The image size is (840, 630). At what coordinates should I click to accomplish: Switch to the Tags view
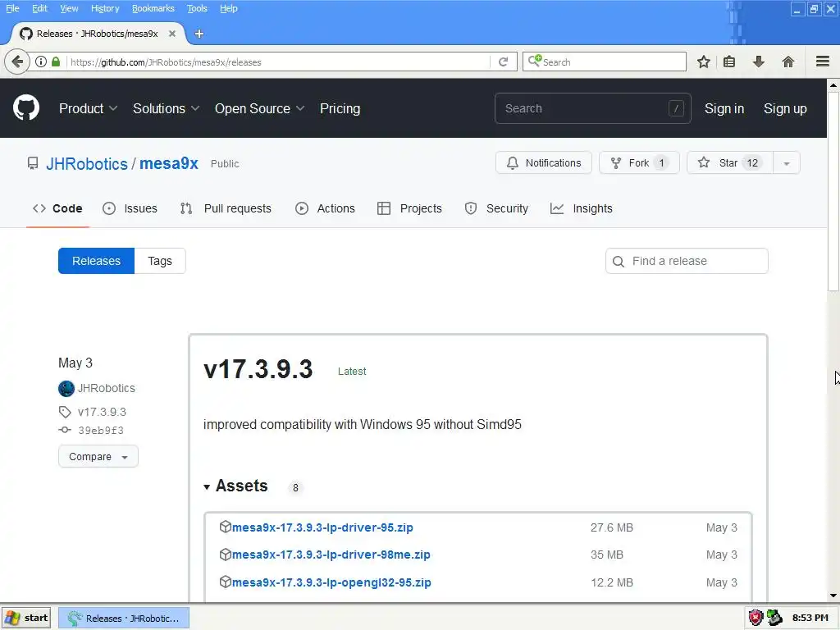point(160,261)
